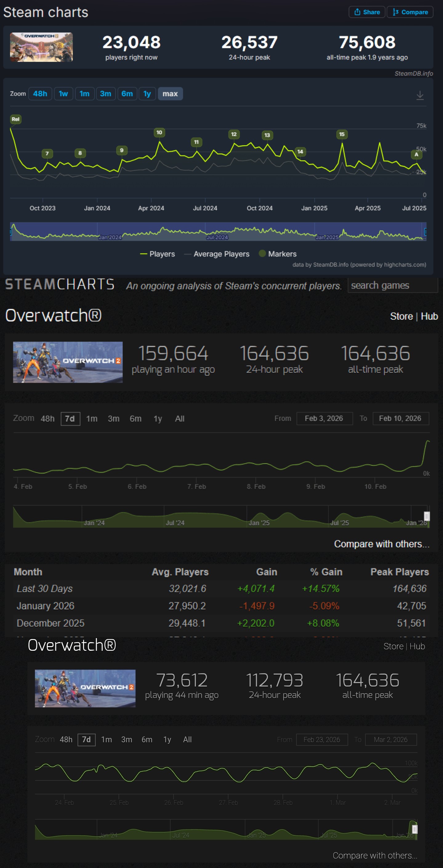Set SteamDB chart zoom to 1m
The width and height of the screenshot is (443, 868).
(x=84, y=94)
